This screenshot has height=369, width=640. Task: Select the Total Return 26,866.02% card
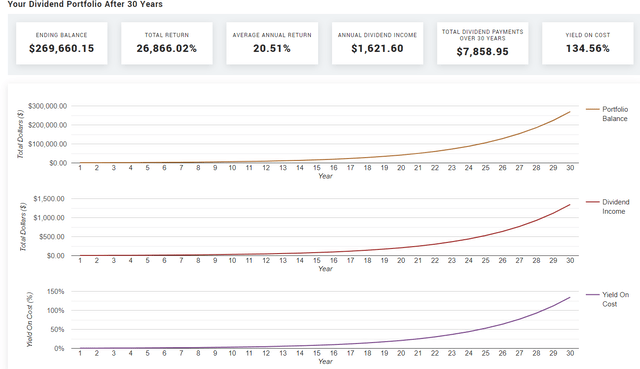167,43
